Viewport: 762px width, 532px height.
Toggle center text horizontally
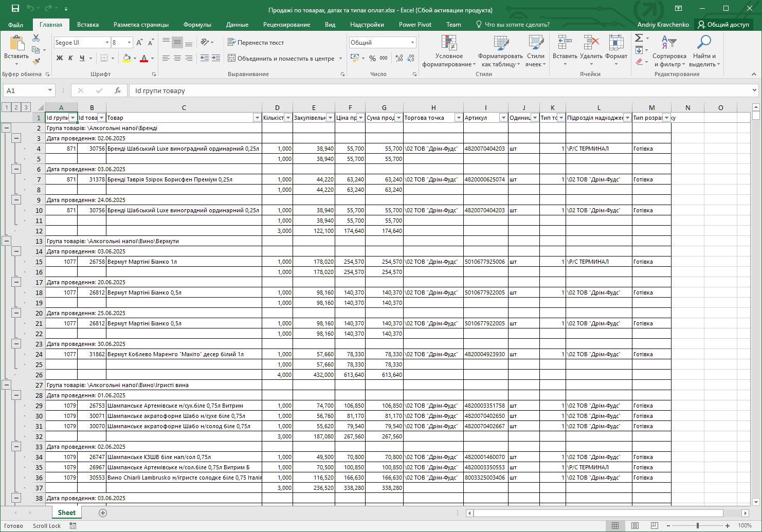(x=177, y=58)
